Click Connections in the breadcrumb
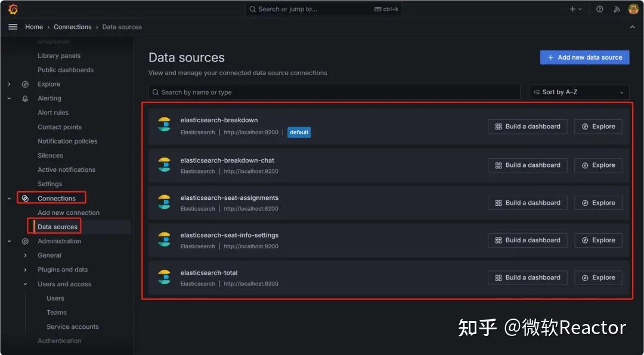 pyautogui.click(x=72, y=27)
